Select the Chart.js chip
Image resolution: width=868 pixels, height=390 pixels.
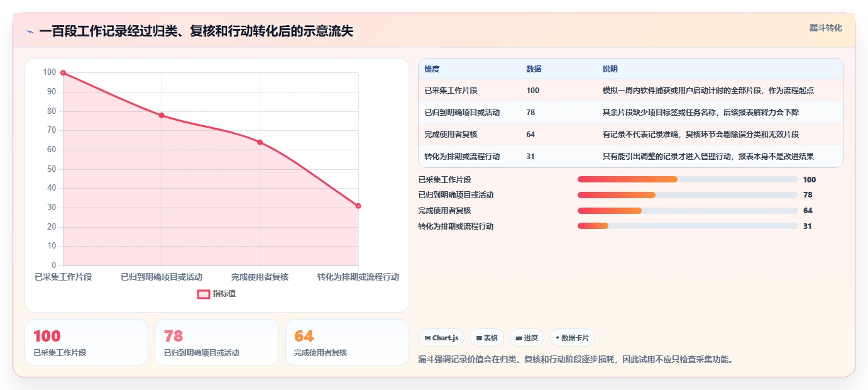point(442,338)
